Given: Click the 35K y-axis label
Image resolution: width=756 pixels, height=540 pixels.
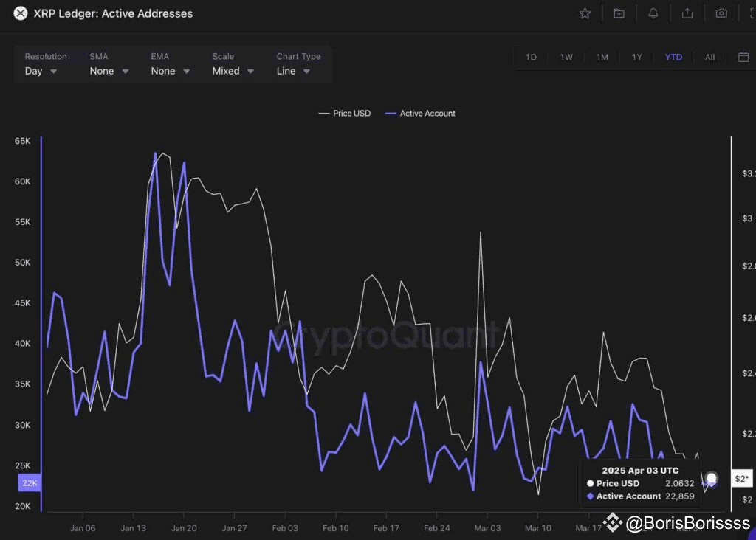Looking at the screenshot, I should coord(23,384).
